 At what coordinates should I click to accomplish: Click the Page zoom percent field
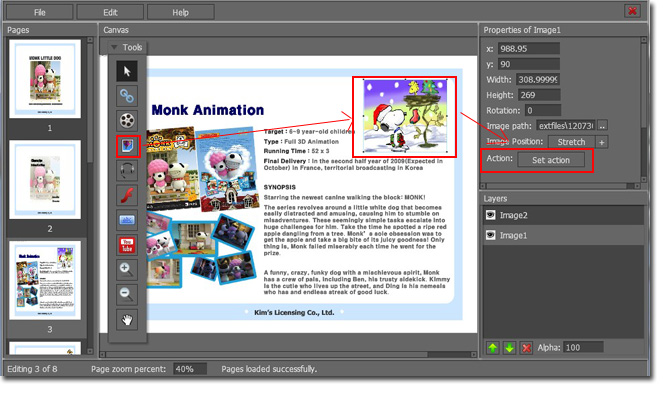pos(190,369)
